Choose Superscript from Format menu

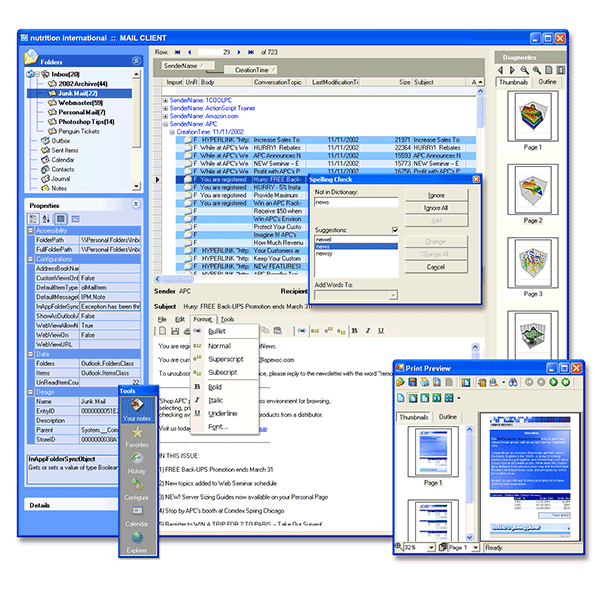click(226, 359)
